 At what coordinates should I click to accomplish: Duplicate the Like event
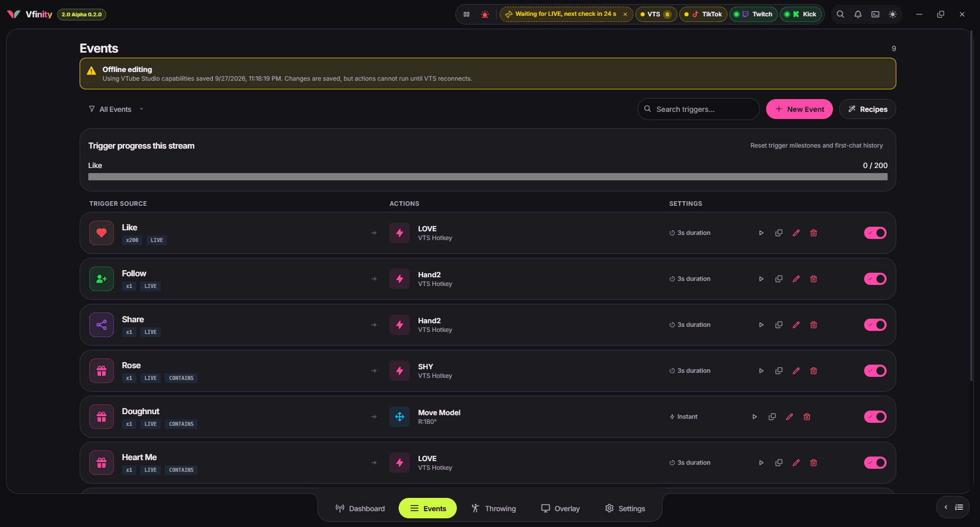[x=778, y=233]
